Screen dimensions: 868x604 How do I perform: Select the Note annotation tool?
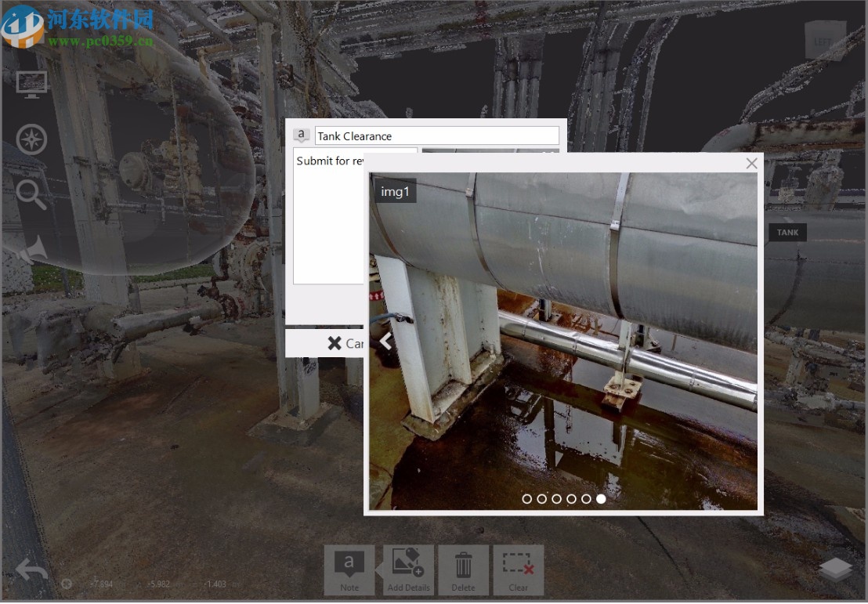click(x=349, y=570)
